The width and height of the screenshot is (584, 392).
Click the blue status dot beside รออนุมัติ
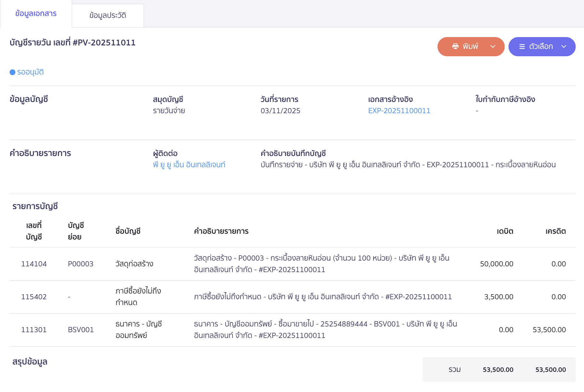(x=12, y=72)
